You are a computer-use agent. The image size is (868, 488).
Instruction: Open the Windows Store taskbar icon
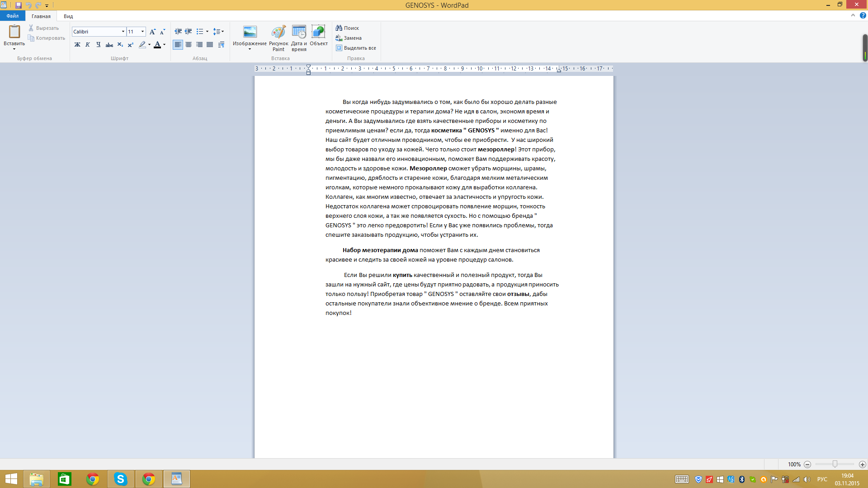click(x=65, y=479)
